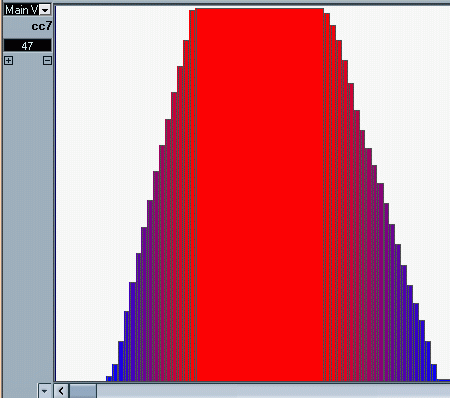
Task: Click the cc7 controller label
Action: click(x=42, y=26)
